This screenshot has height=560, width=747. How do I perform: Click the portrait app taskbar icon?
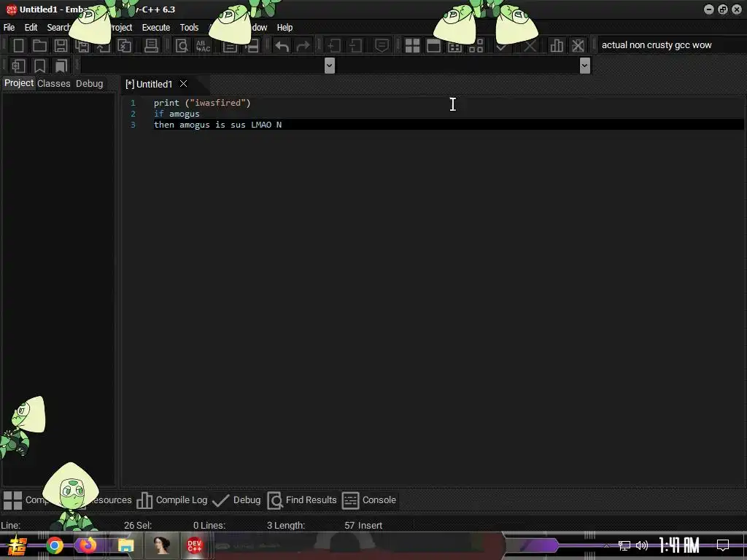point(161,545)
